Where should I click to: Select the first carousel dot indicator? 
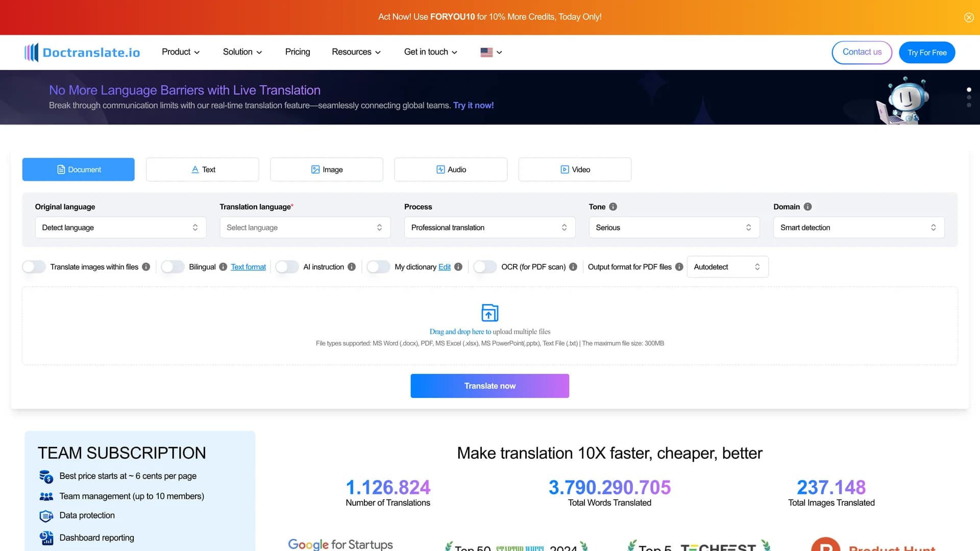click(969, 90)
